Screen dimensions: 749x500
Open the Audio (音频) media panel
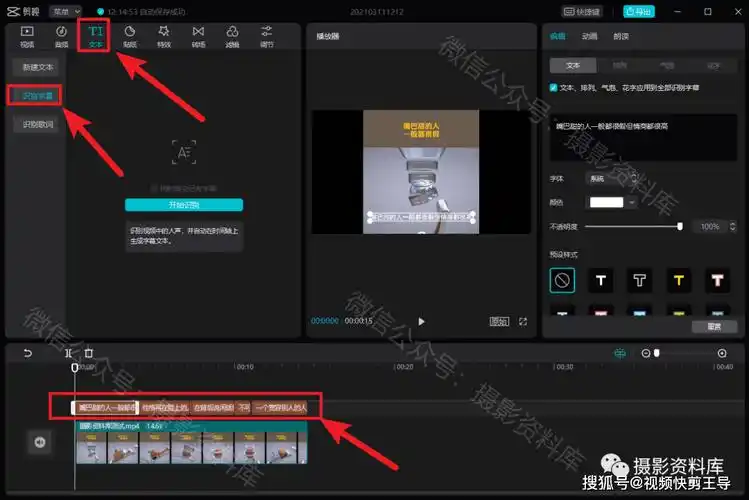(61, 37)
